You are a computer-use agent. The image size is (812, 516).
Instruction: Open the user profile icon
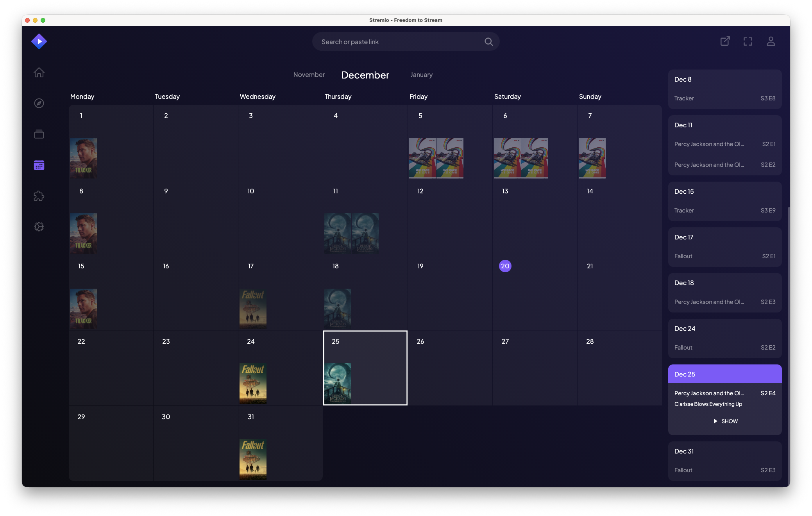point(770,41)
